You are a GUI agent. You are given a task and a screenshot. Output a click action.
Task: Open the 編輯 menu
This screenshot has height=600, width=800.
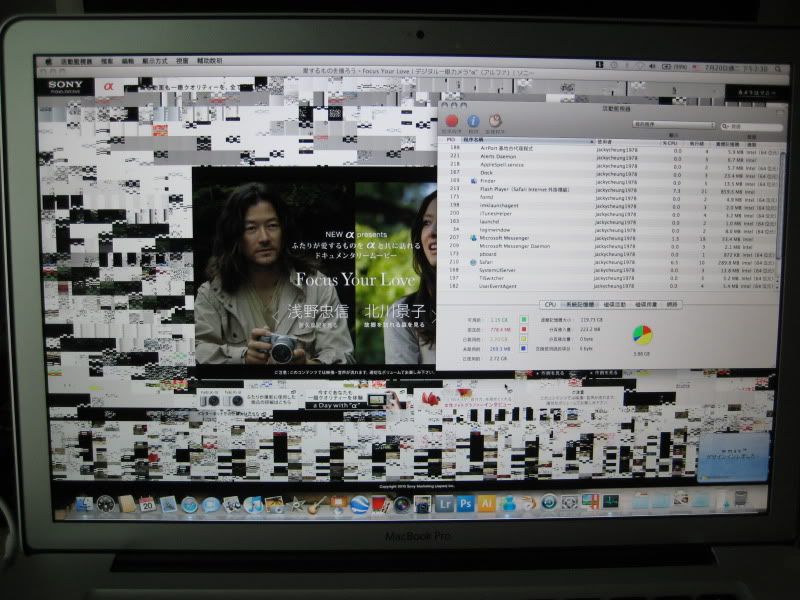click(128, 61)
